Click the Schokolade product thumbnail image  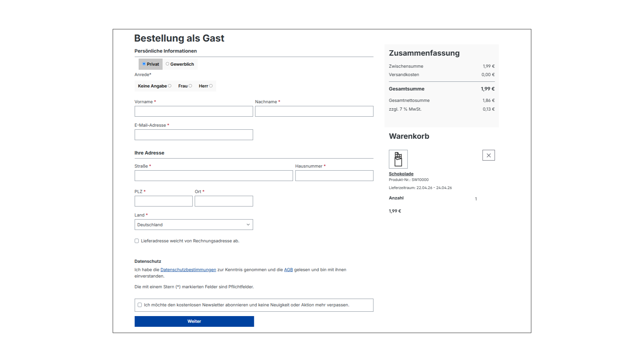(x=398, y=159)
